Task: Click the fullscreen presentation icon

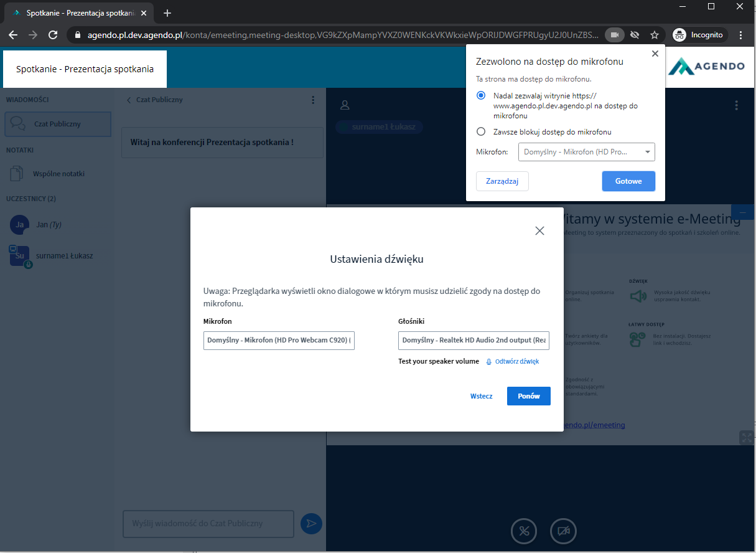Action: [x=746, y=437]
